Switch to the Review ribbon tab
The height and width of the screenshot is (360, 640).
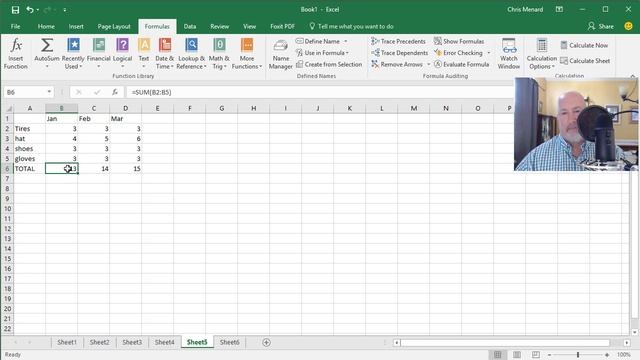(220, 26)
